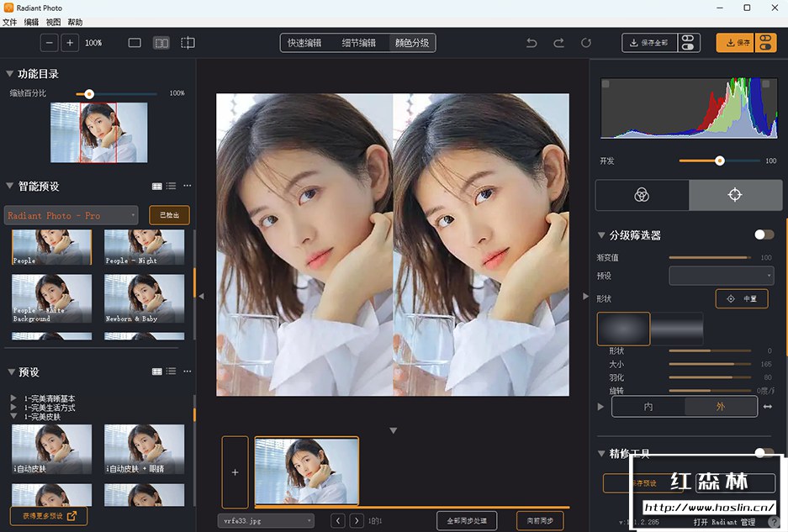Expand the 1-完美清晰基本 preset group
The width and height of the screenshot is (788, 532).
(x=13, y=398)
